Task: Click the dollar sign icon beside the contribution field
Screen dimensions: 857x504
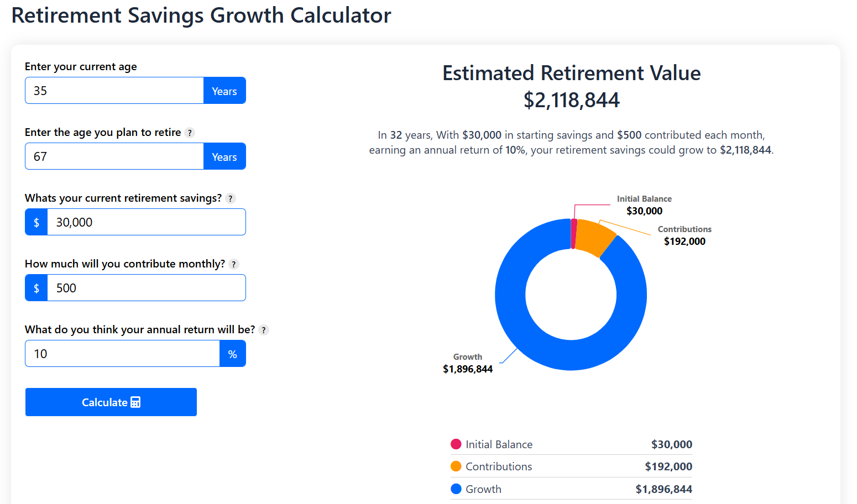Action: point(36,287)
